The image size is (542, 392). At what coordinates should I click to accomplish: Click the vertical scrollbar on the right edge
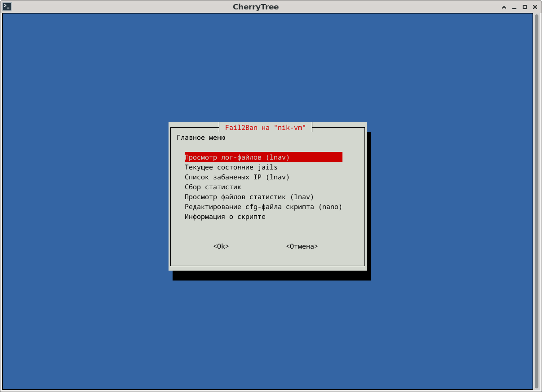537,202
